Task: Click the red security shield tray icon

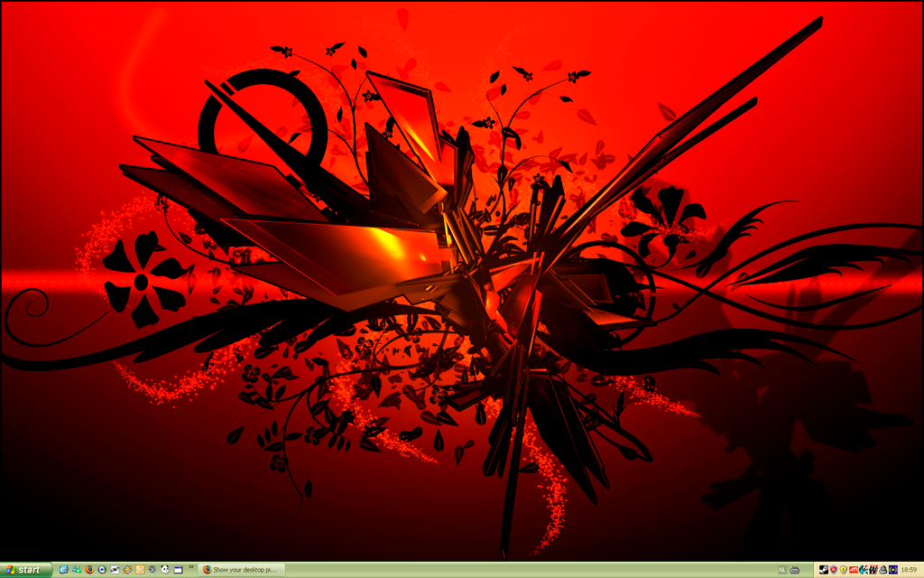Action: coord(834,570)
